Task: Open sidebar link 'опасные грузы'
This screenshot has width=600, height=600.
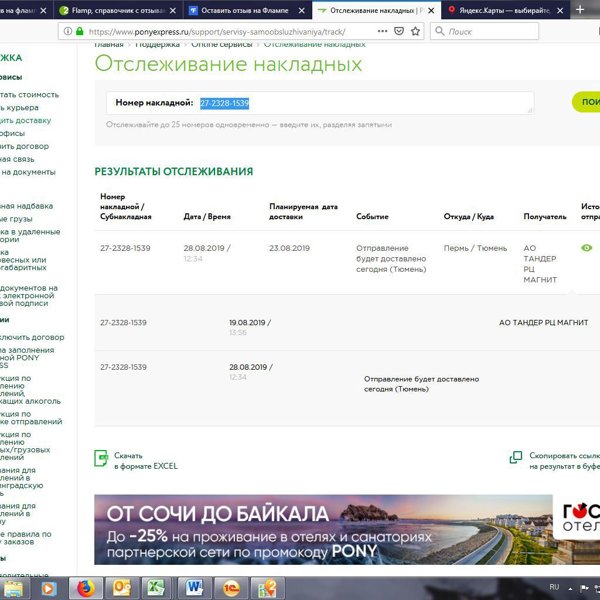Action: pos(16,219)
